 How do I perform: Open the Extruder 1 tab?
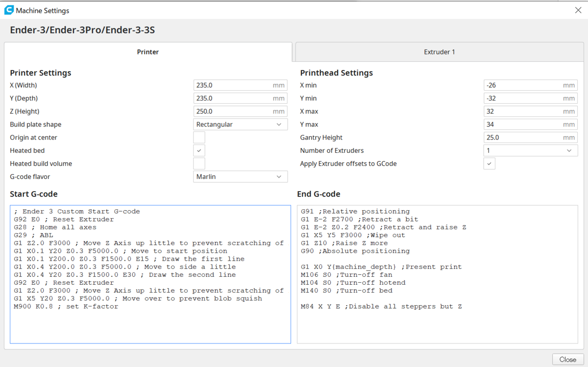point(440,51)
